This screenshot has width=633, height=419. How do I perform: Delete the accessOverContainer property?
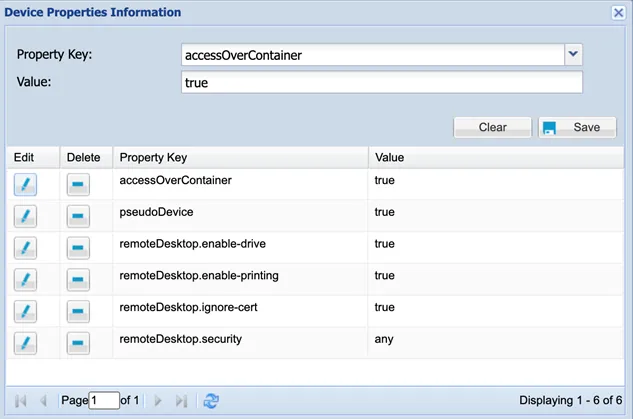[x=78, y=184]
